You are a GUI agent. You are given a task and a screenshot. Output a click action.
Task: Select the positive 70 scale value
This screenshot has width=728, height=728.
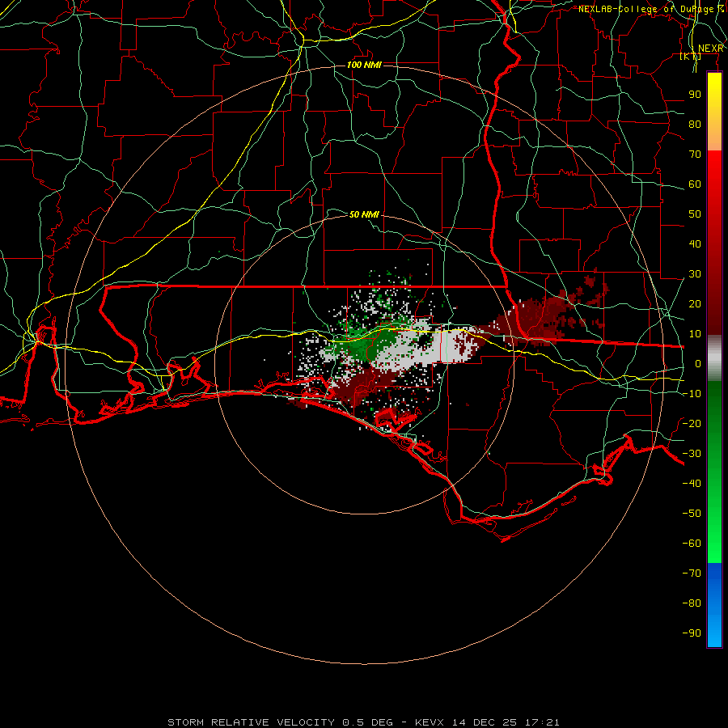(x=695, y=154)
